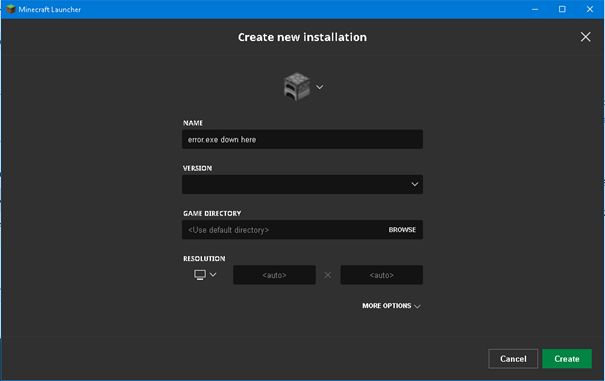Click the resolution height auto field

click(381, 275)
